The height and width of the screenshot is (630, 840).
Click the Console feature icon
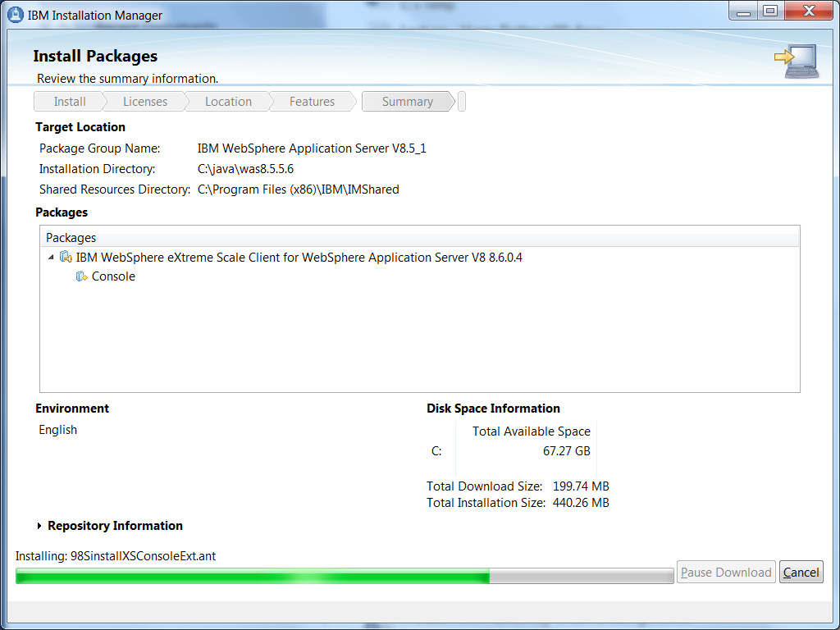pyautogui.click(x=81, y=276)
